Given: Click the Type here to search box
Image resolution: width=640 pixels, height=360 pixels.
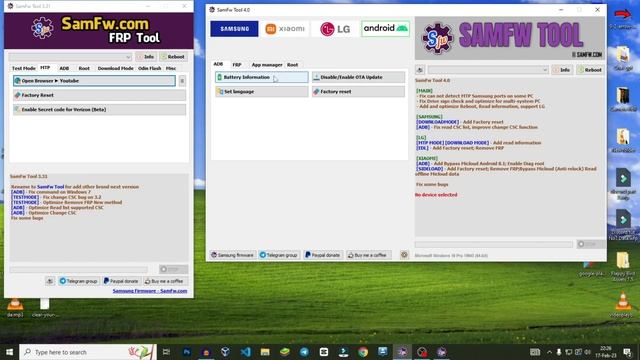Looking at the screenshot, I should 88,352.
